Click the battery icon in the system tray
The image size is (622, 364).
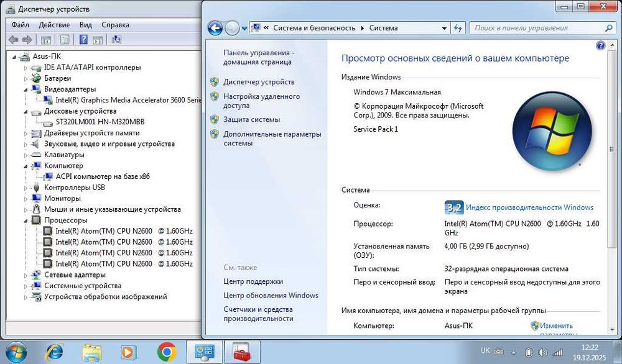pos(528,352)
